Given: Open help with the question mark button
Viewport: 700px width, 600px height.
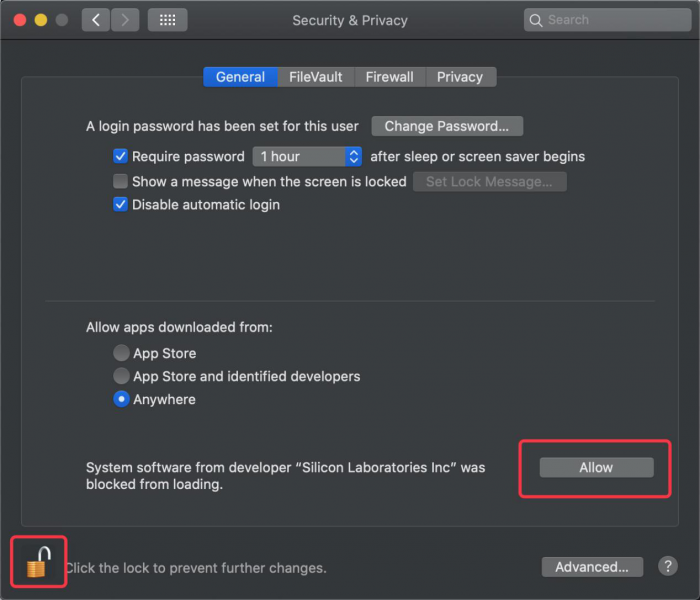Looking at the screenshot, I should pos(667,566).
